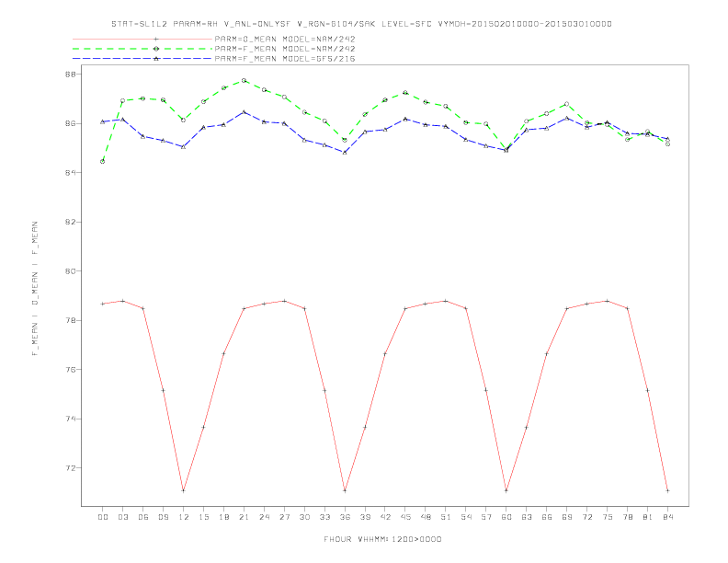Click red O_MEAN minimum point at hour 60
This screenshot has width=728, height=563.
pos(506,490)
